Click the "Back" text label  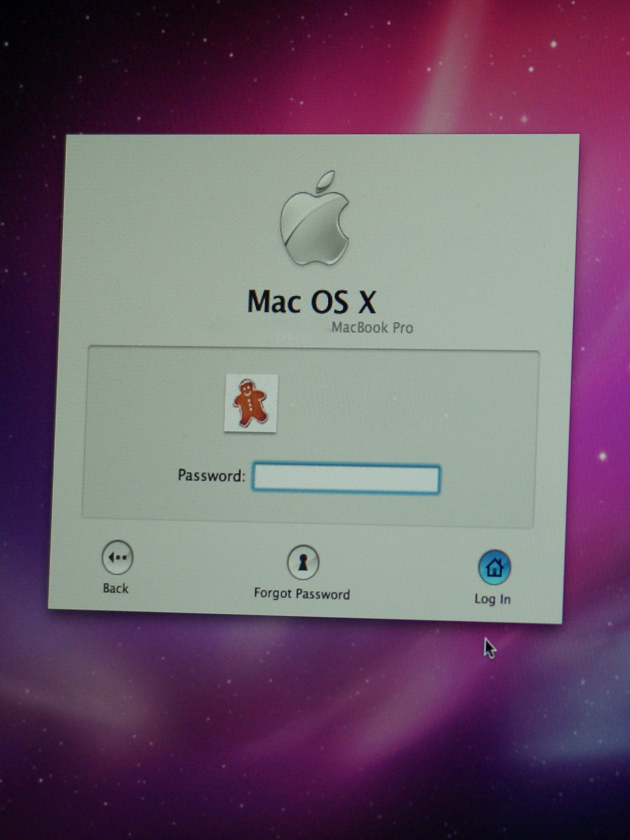[x=115, y=588]
